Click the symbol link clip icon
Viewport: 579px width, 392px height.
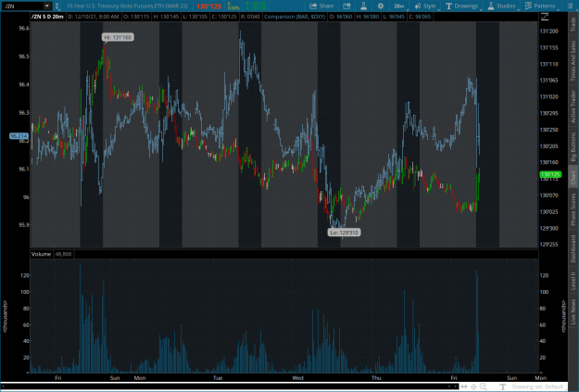pyautogui.click(x=57, y=6)
